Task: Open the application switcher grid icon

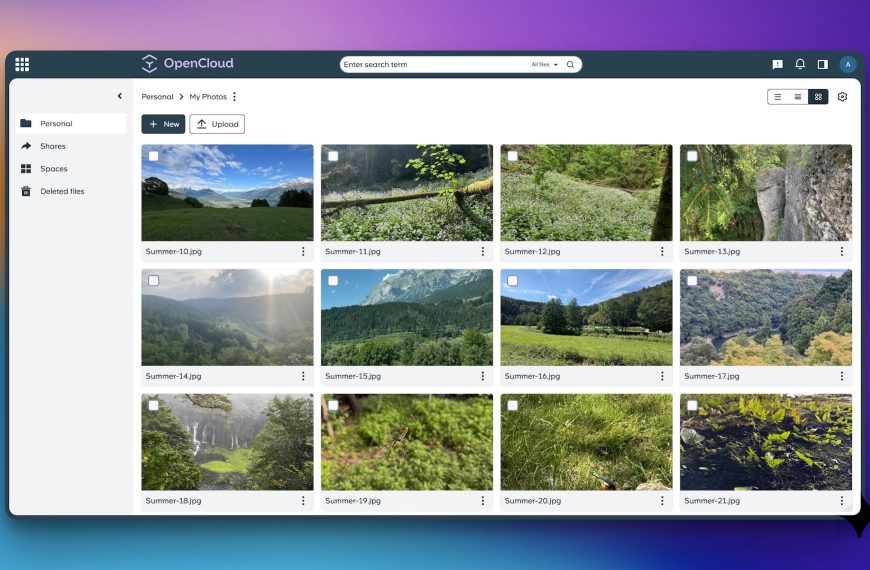Action: [x=22, y=64]
